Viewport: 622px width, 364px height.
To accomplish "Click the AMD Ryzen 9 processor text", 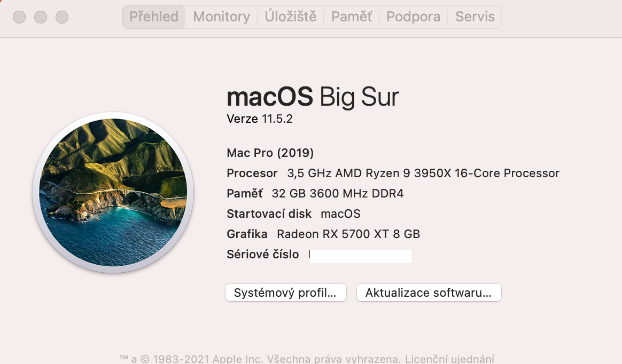I will tap(423, 173).
